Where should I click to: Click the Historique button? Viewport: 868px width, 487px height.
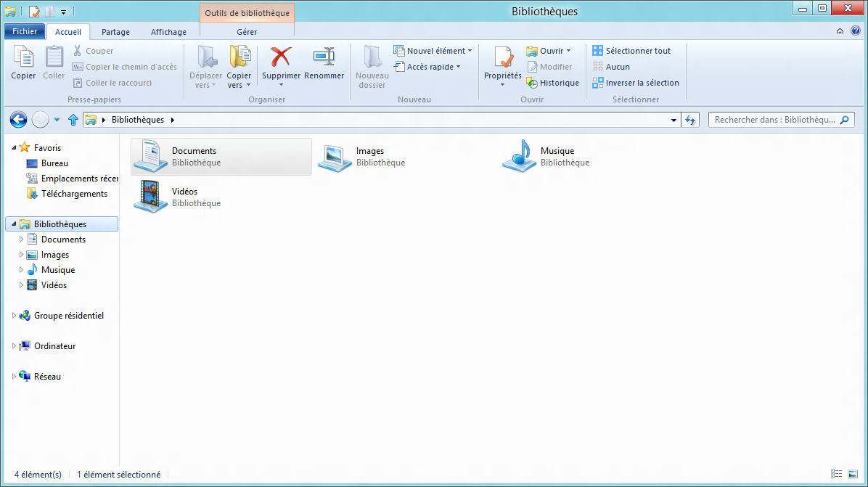tap(552, 83)
